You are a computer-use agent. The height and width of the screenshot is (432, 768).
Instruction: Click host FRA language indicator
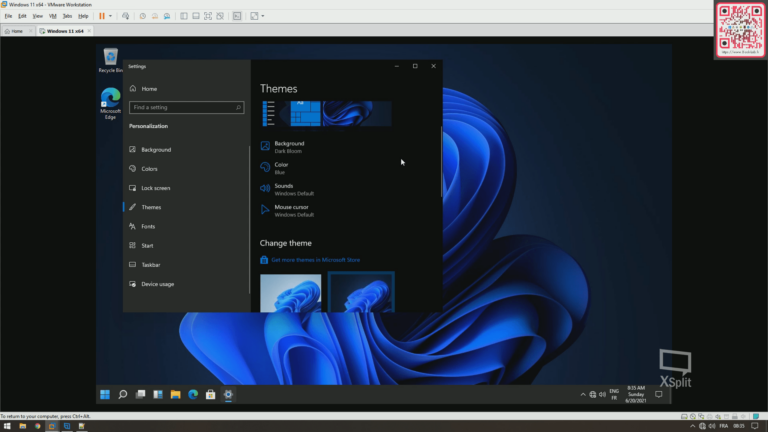coord(723,426)
